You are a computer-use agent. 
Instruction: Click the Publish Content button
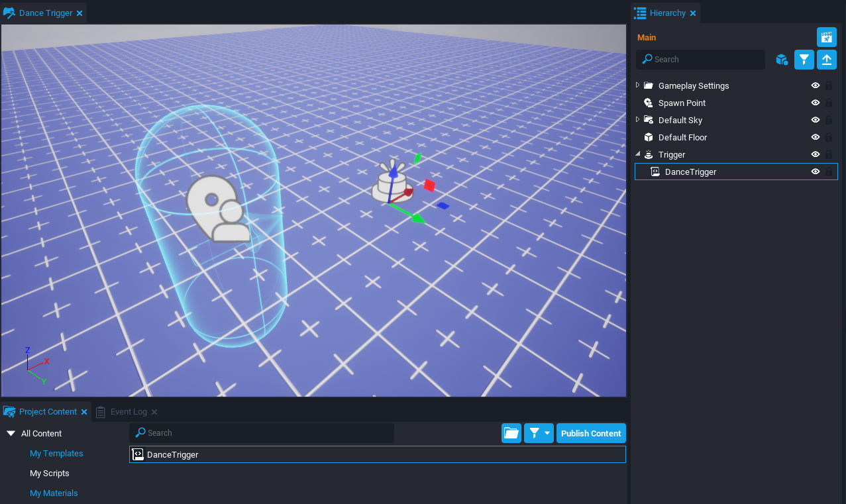pos(591,433)
